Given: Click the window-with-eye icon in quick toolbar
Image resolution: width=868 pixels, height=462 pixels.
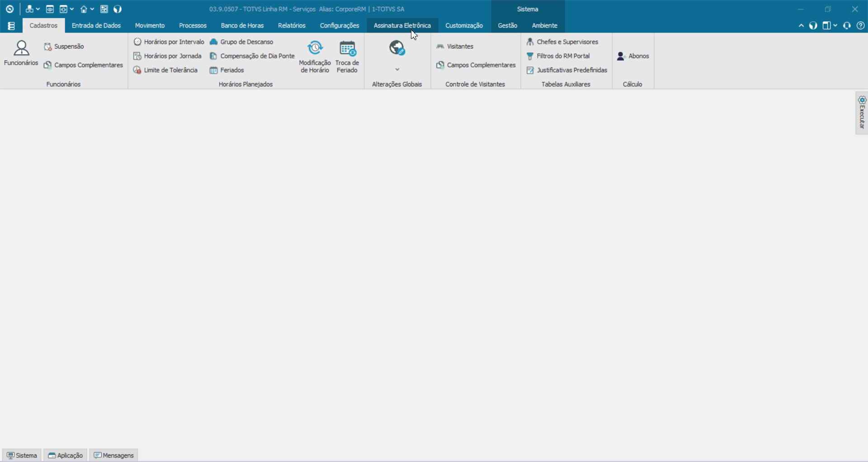Looking at the screenshot, I should pos(50,9).
